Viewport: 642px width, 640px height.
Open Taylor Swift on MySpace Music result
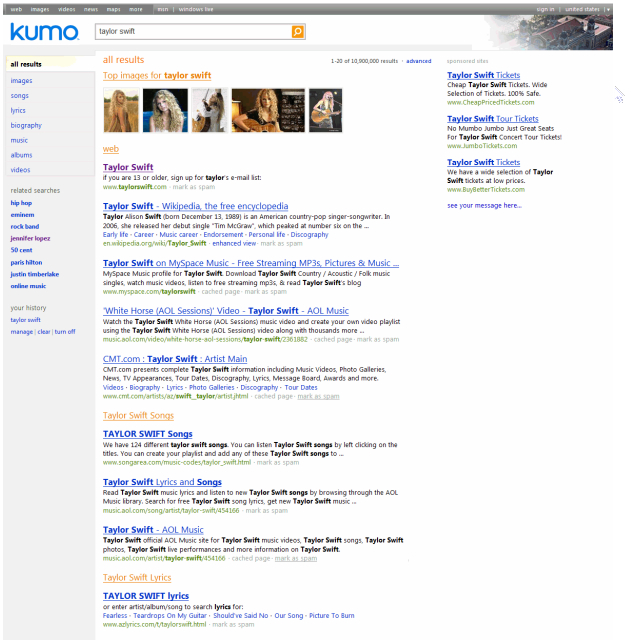[x=251, y=263]
